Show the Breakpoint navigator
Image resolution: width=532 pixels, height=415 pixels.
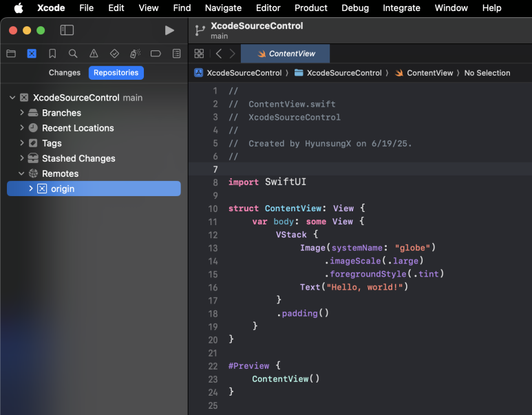coord(156,54)
